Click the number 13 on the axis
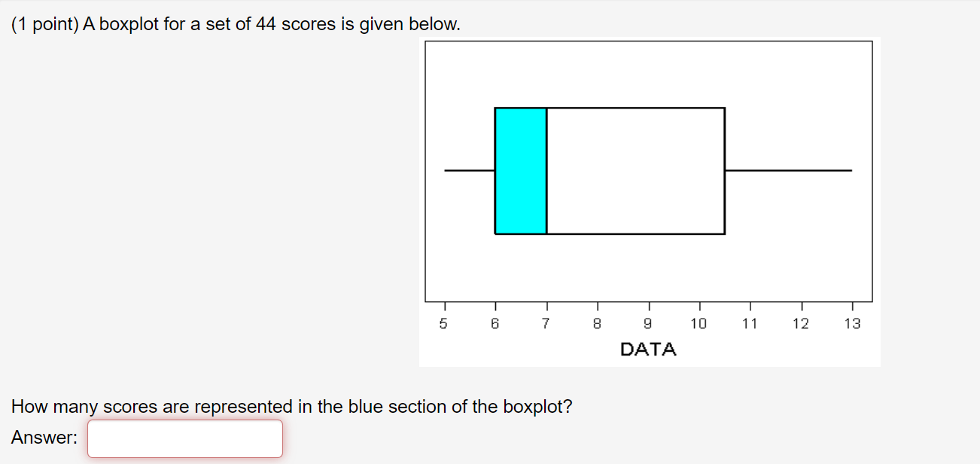 click(853, 323)
